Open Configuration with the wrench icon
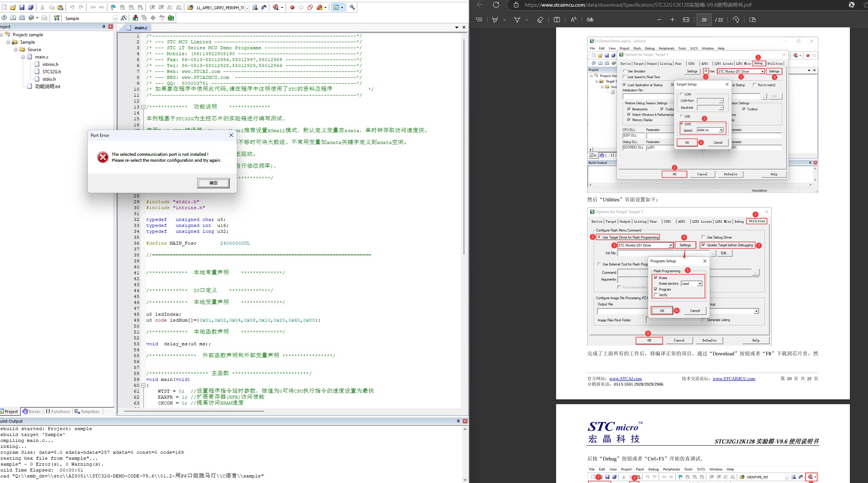868x483 pixels. click(x=352, y=7)
